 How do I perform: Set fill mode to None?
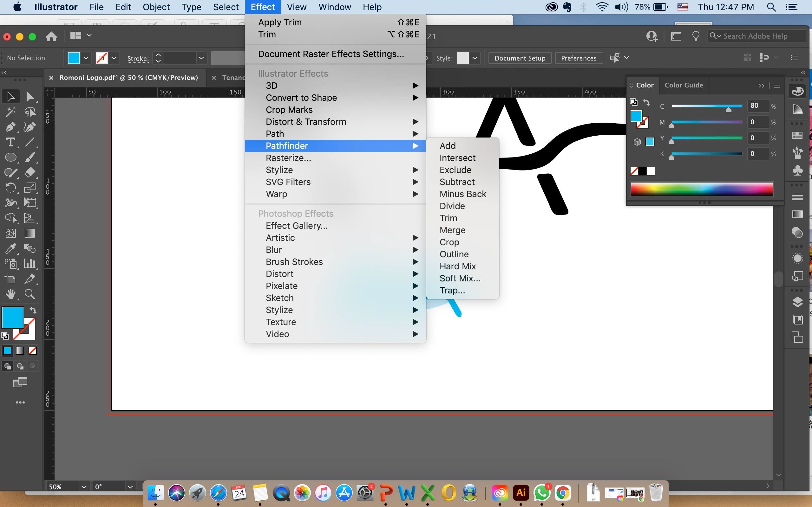pyautogui.click(x=33, y=351)
